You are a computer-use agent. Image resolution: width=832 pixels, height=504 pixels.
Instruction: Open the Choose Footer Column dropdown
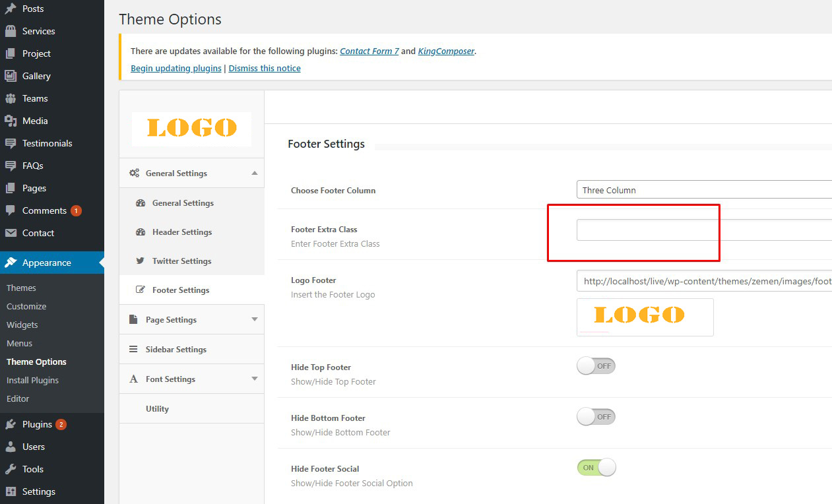[703, 190]
